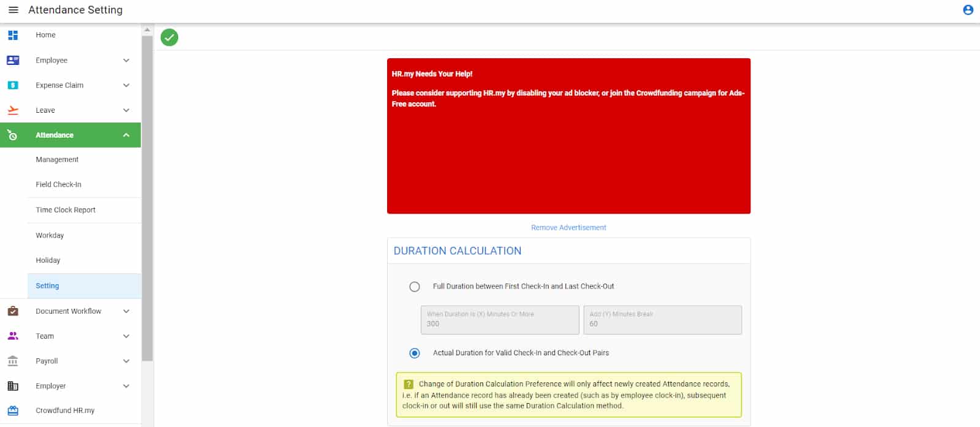Screen dimensions: 980x427
Task: Expand the Employer menu chevron
Action: pyautogui.click(x=126, y=386)
